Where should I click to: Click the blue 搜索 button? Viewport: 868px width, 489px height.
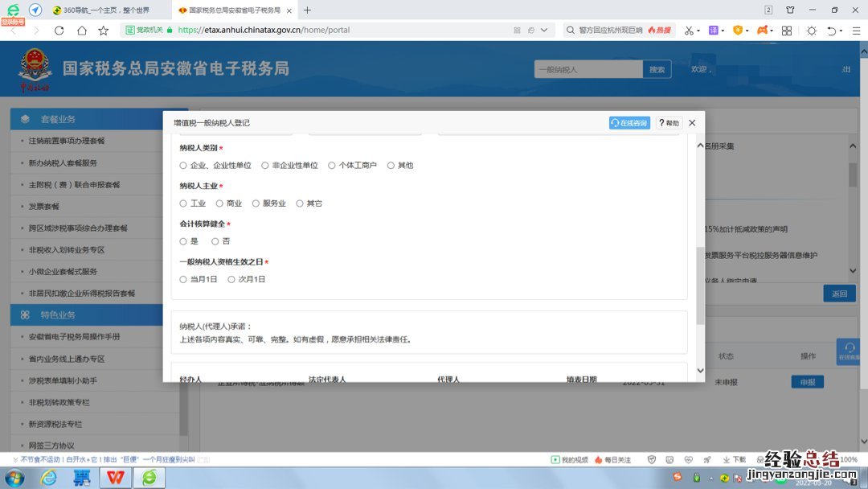pos(657,70)
